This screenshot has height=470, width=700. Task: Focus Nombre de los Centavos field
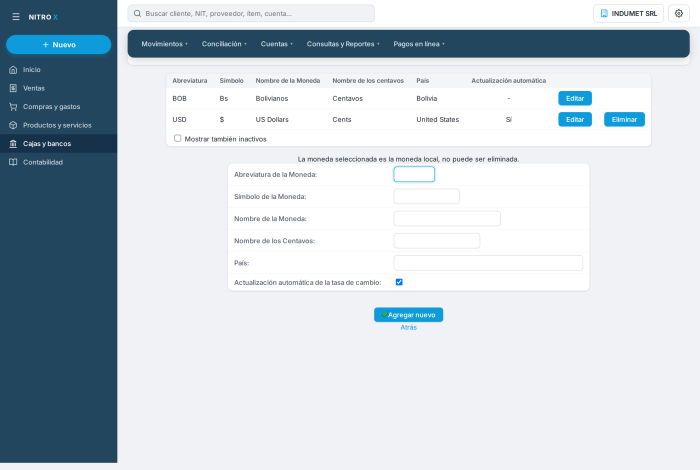[x=437, y=241]
